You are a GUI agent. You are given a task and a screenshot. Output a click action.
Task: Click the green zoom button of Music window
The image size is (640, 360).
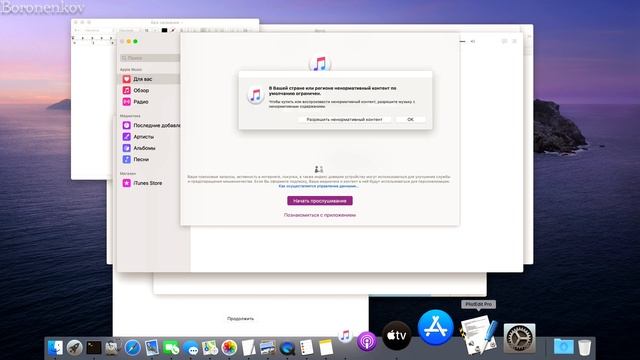136,41
